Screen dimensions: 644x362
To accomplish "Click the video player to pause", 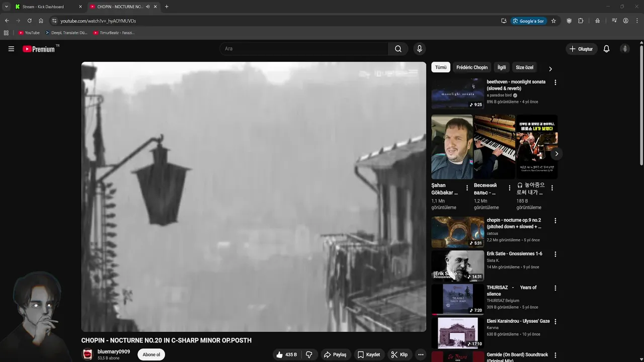I will 254,197.
